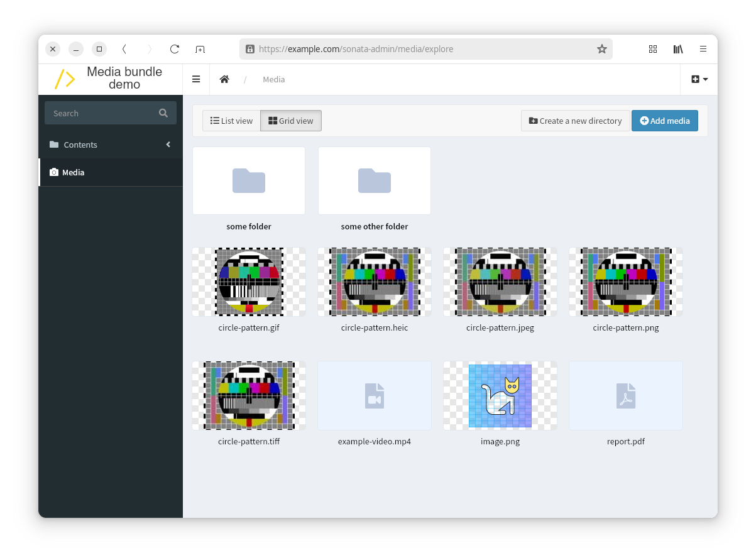Select the Grid view toggle
756x560 pixels.
tap(291, 121)
